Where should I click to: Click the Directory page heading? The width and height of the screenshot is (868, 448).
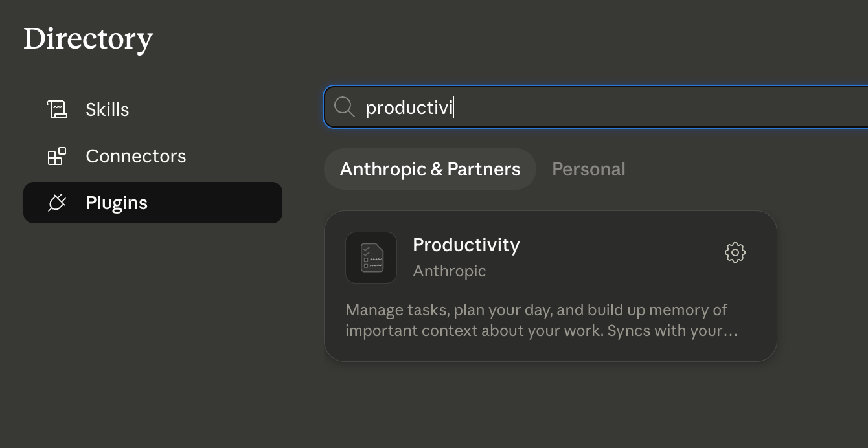[x=88, y=39]
